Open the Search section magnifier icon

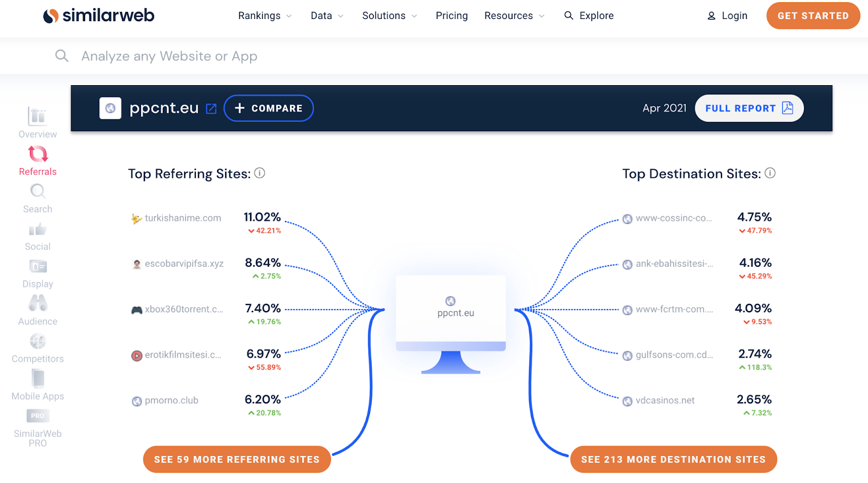click(38, 191)
